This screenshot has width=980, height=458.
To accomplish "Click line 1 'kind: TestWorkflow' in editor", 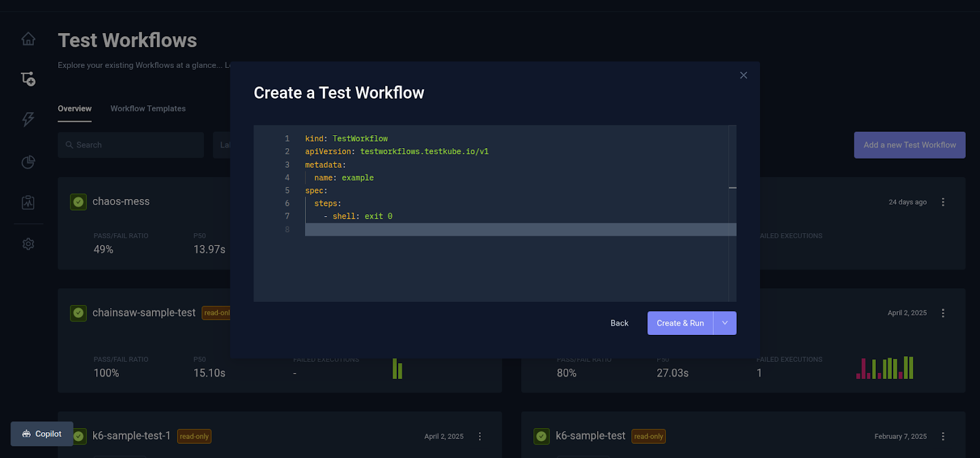I will point(346,139).
